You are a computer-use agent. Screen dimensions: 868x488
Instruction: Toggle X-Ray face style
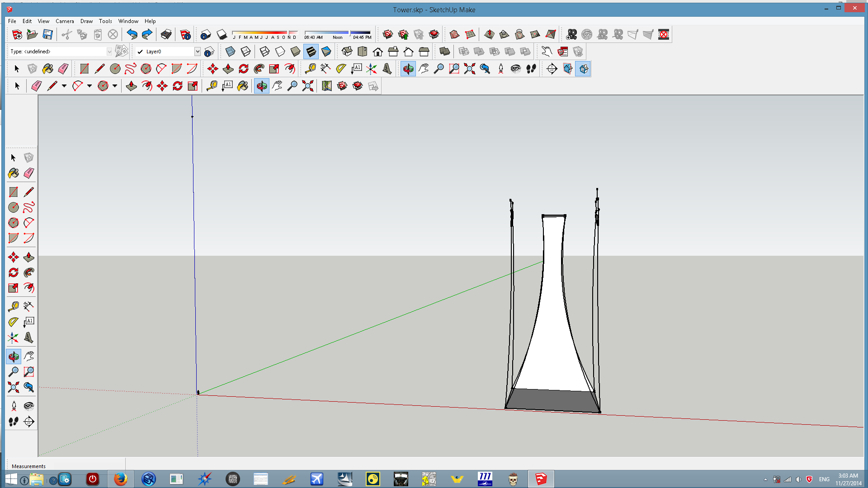point(230,52)
